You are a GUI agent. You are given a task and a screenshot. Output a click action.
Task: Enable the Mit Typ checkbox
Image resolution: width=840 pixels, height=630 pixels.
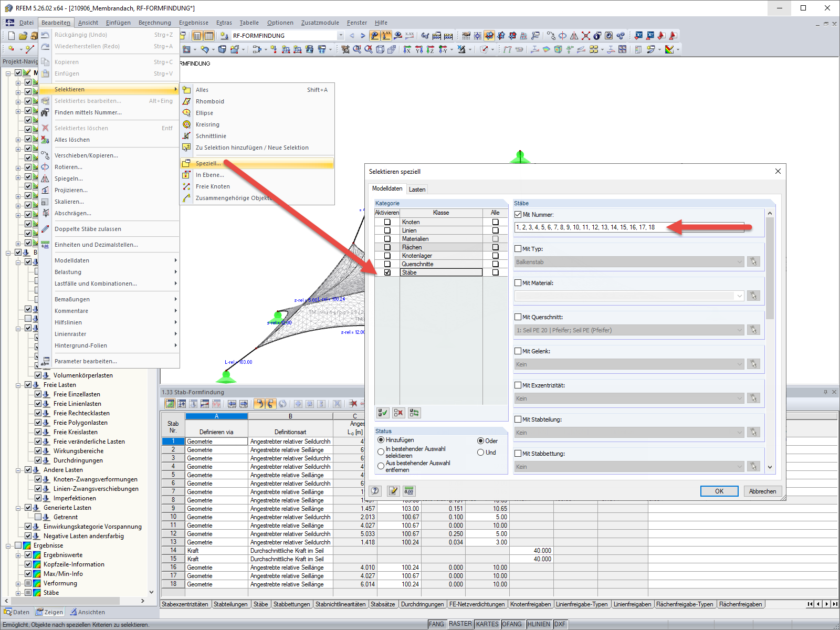[518, 249]
